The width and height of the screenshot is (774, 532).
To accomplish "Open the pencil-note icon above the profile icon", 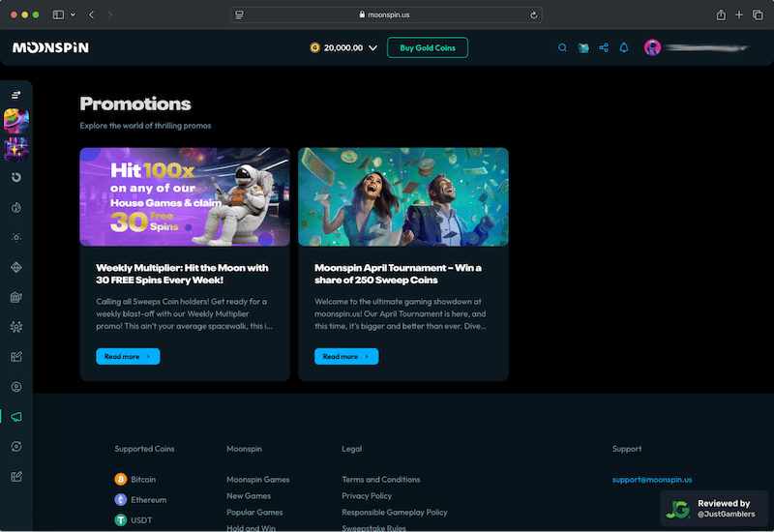I will (16, 356).
